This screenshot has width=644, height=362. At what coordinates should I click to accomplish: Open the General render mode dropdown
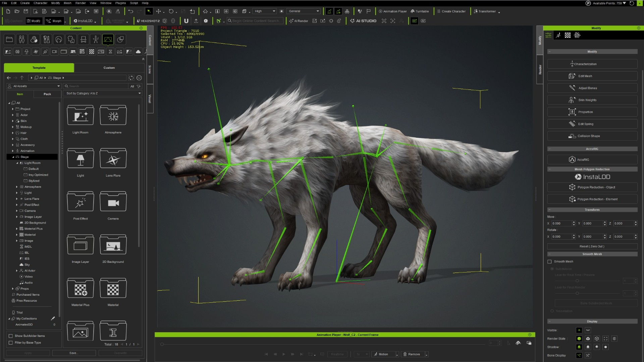(304, 11)
